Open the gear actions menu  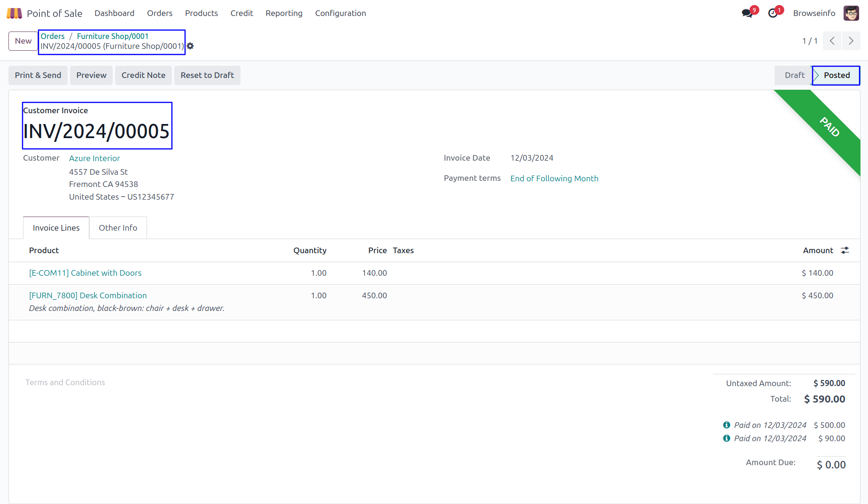(190, 46)
